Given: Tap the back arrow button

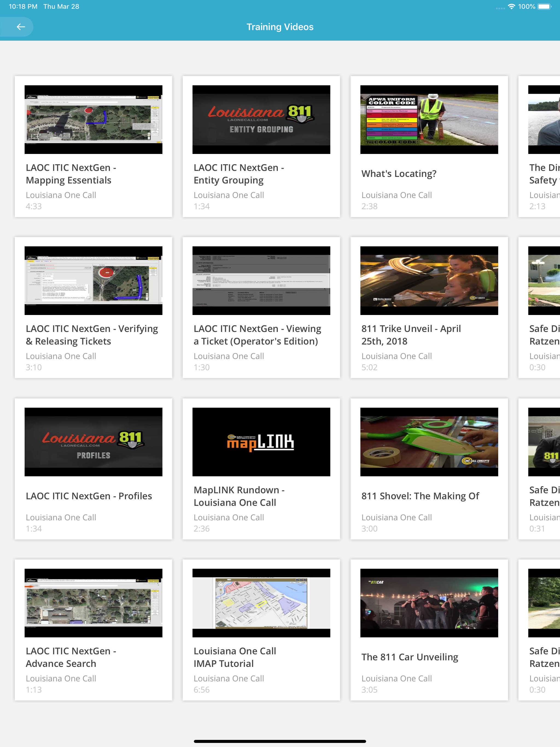Looking at the screenshot, I should pos(21,27).
